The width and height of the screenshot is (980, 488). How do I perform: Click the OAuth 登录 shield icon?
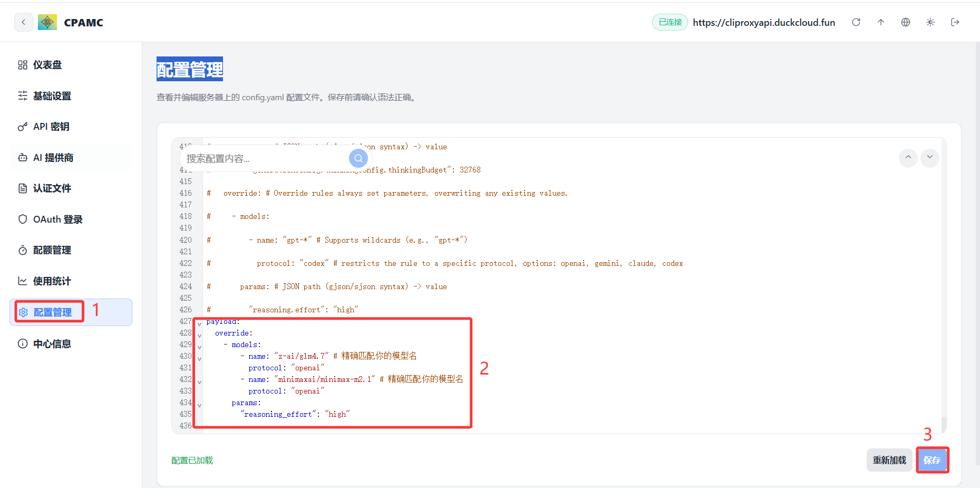[x=23, y=219]
